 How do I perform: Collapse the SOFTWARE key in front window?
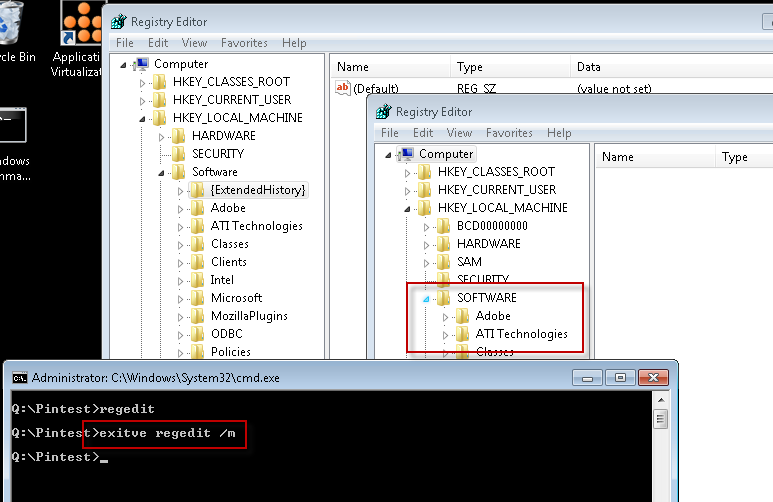[427, 298]
